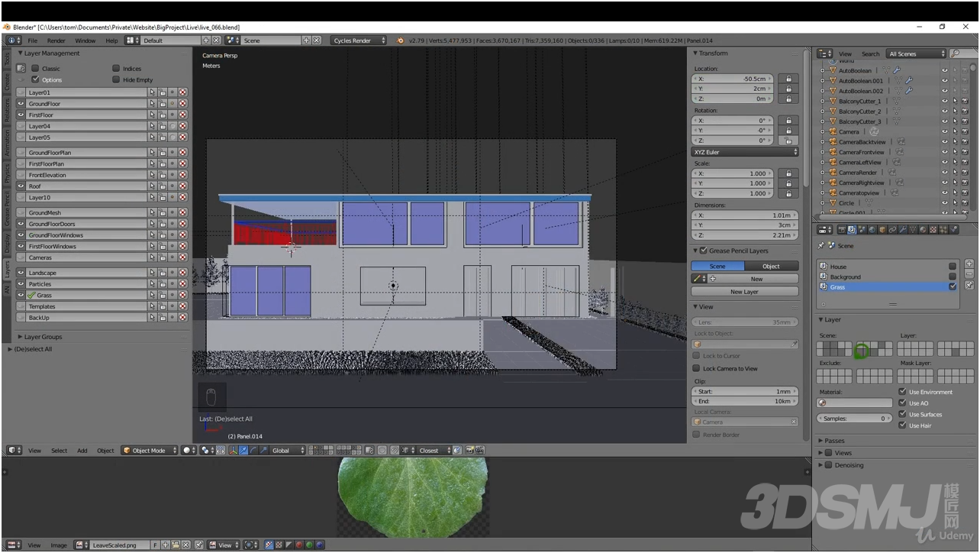Click the delete screen layout X icon
Viewport: 980px width, 553px height.
click(217, 40)
